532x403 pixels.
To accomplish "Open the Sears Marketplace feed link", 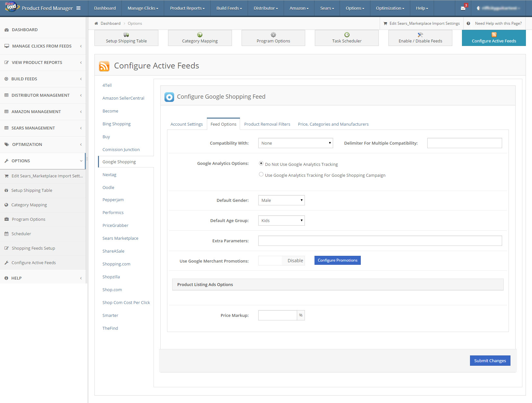I will 120,238.
